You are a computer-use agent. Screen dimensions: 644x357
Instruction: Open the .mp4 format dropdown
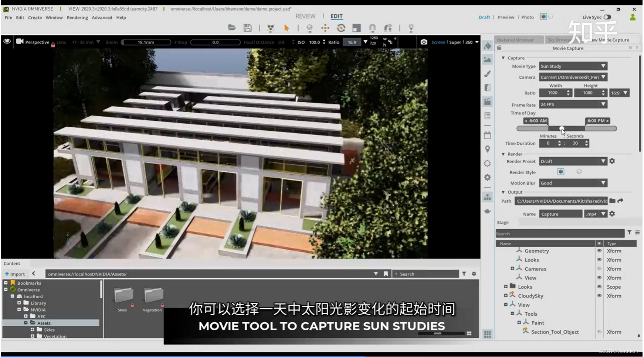pos(596,214)
